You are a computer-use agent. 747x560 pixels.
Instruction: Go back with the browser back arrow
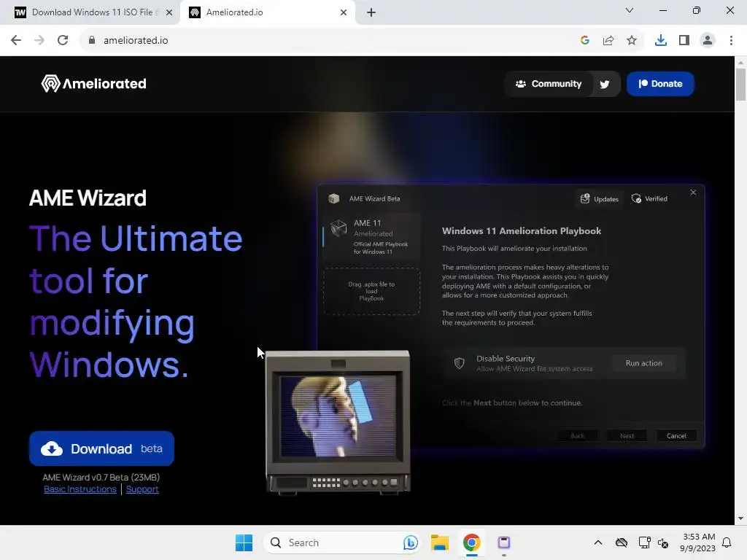[16, 41]
